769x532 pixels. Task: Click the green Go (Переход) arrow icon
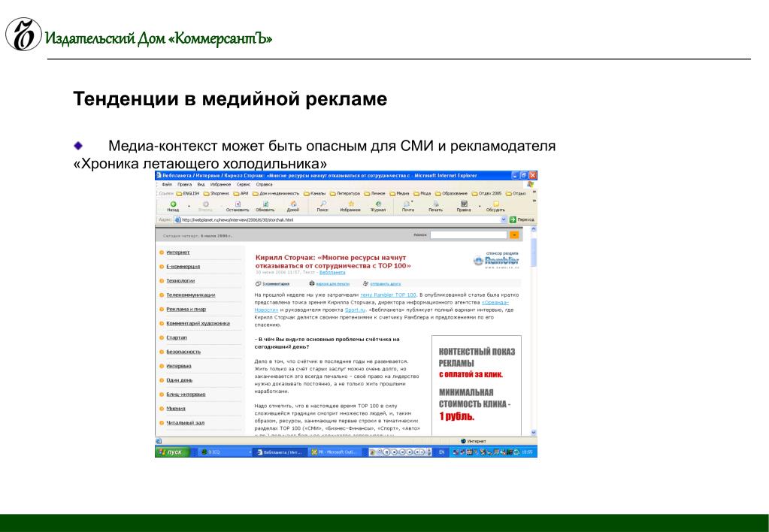[513, 219]
